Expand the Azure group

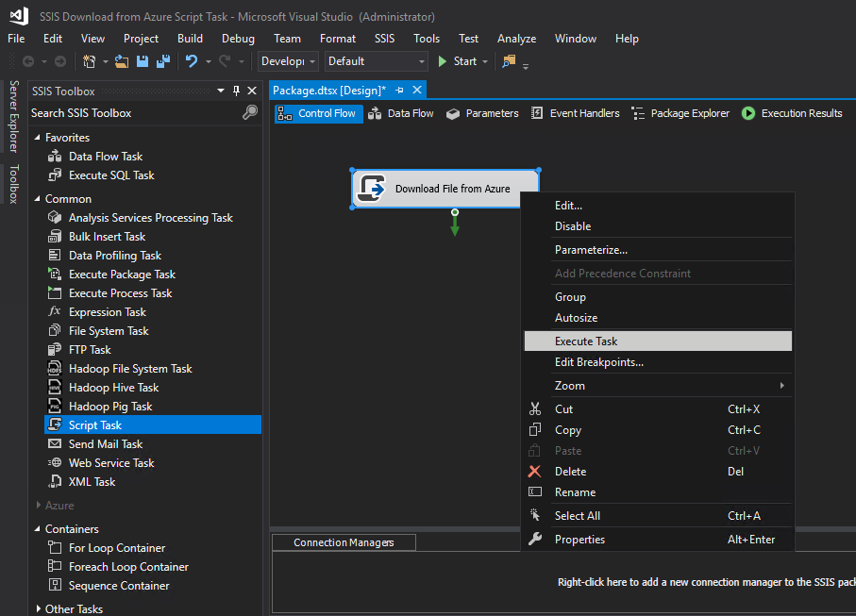point(38,506)
